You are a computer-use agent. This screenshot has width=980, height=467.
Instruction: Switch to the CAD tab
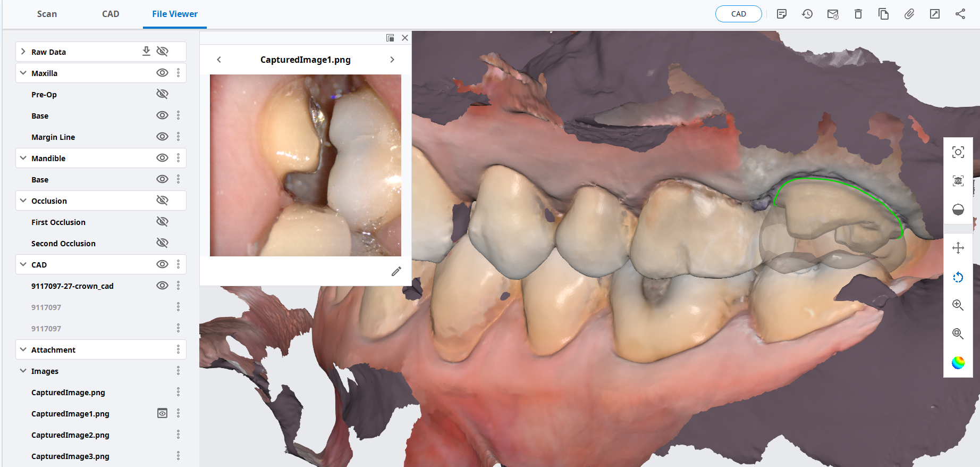111,14
